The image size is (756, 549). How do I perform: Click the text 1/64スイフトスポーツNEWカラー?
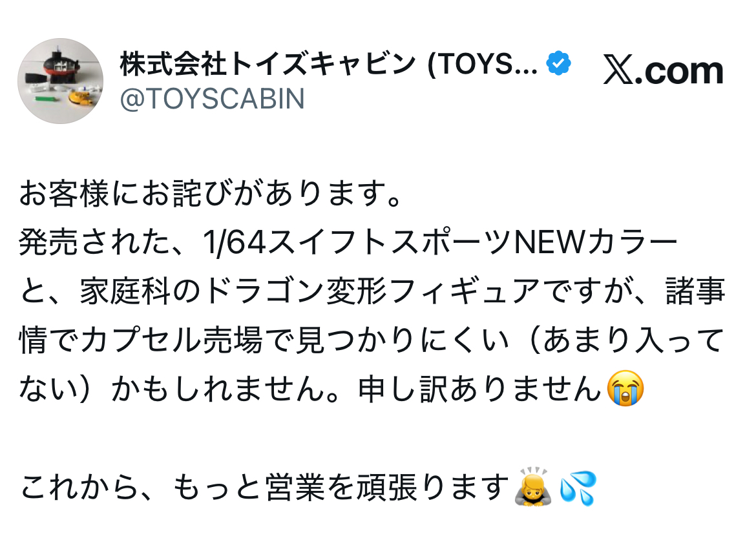tap(440, 242)
